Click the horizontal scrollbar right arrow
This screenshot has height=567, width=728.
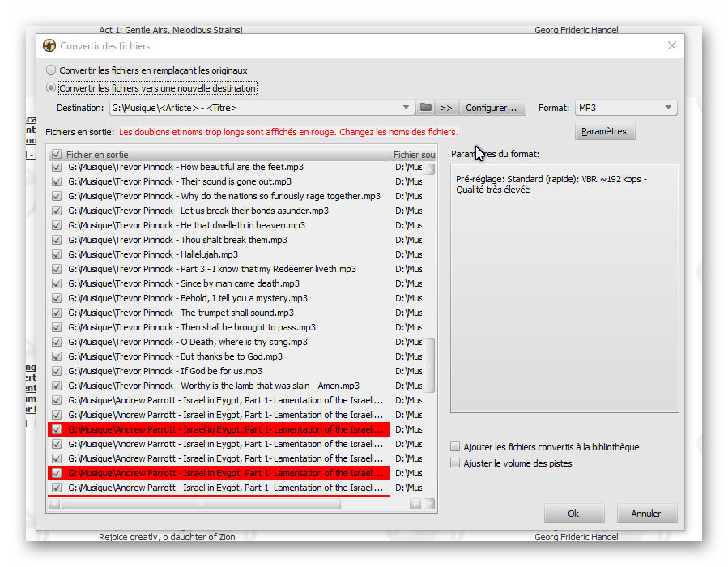pyautogui.click(x=415, y=504)
